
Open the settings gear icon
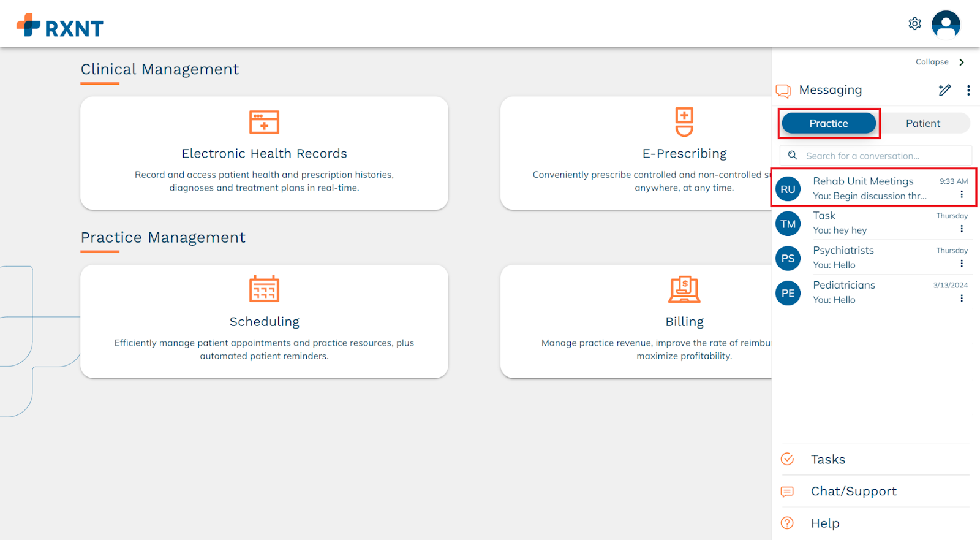[x=914, y=23]
